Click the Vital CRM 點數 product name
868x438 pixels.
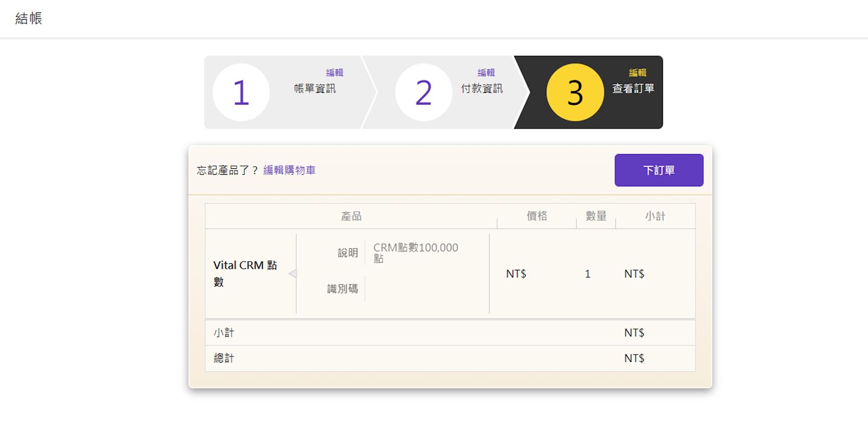(x=245, y=274)
